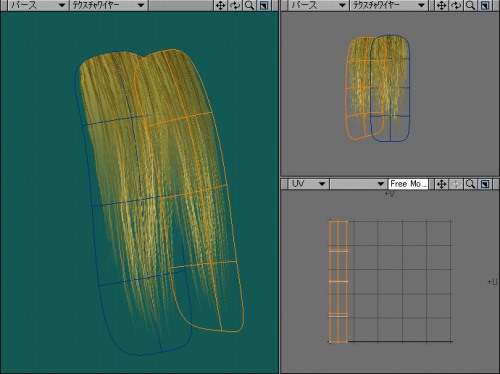Maximize the top-right perspective viewport

click(x=485, y=5)
